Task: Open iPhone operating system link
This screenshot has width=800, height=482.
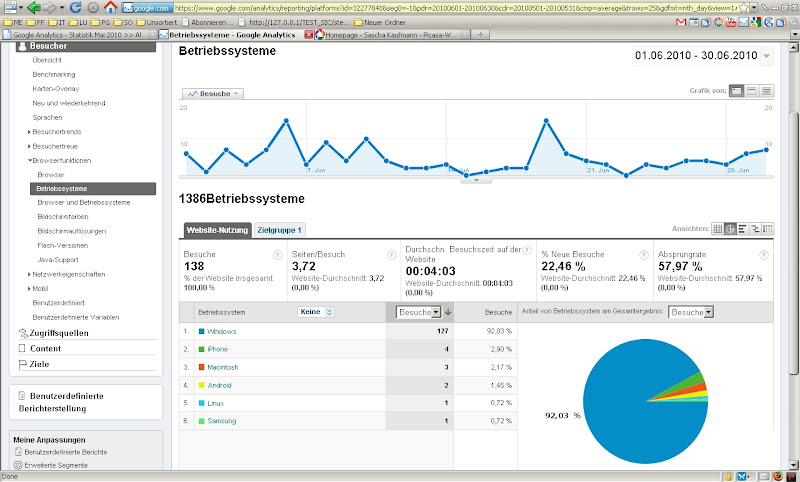Action: click(217, 349)
